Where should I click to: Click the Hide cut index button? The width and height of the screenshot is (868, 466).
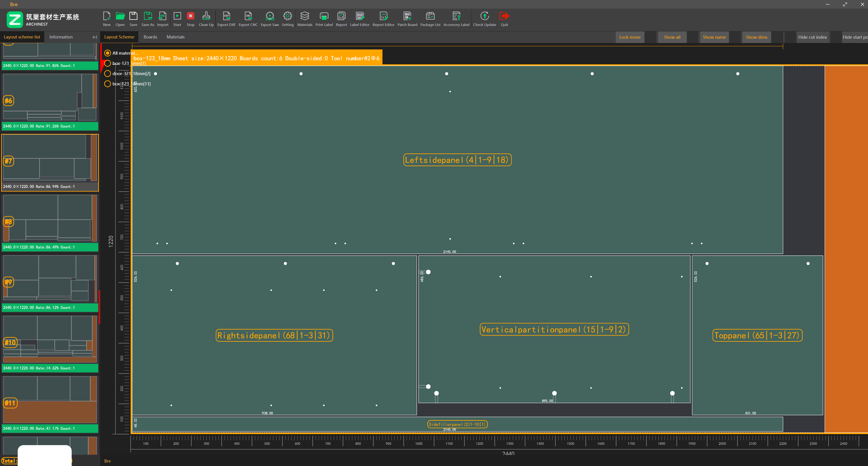coord(812,37)
